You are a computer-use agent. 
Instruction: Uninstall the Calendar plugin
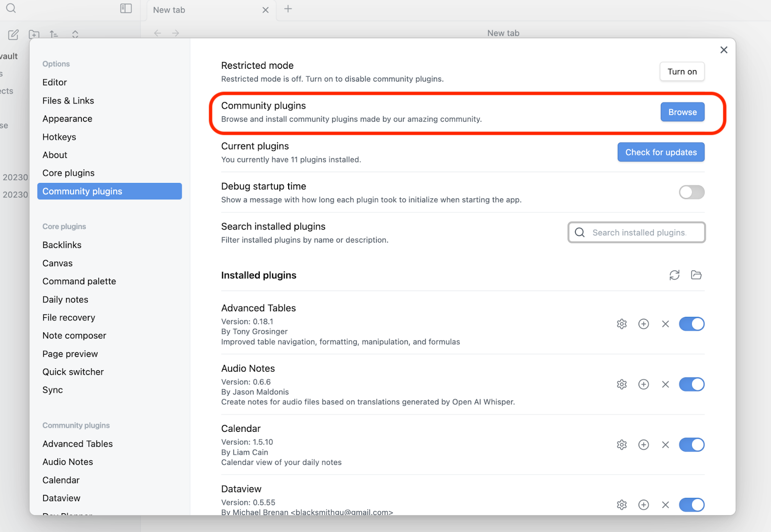click(665, 445)
